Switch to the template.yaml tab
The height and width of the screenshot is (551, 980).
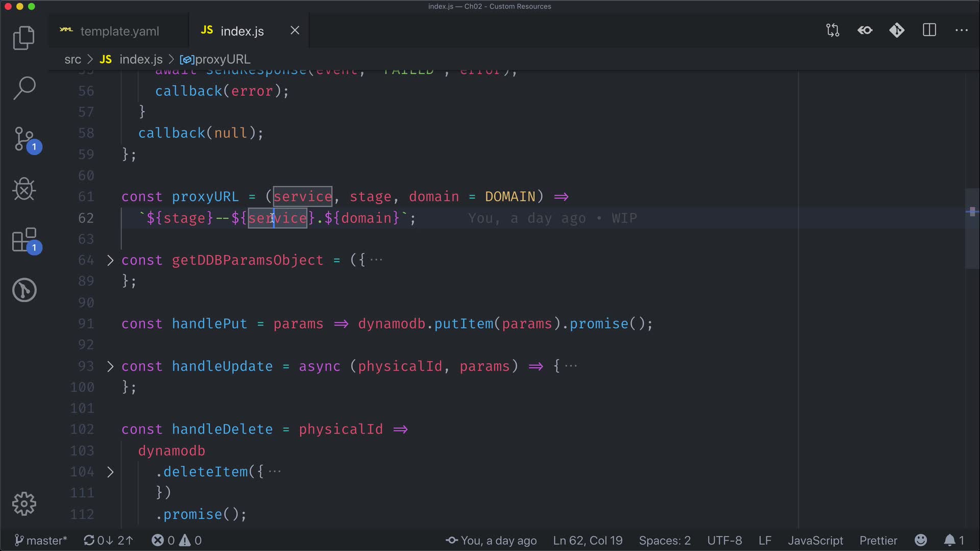pos(119,31)
